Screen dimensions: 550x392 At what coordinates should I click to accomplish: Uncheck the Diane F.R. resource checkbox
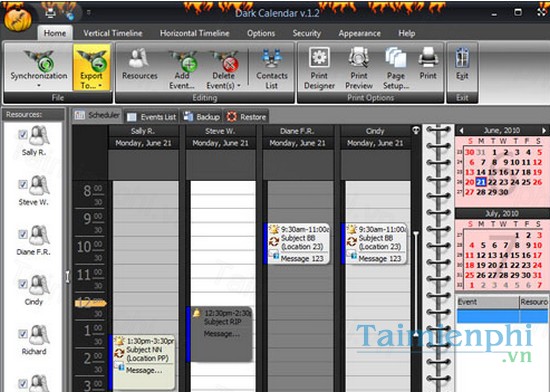[x=23, y=234]
